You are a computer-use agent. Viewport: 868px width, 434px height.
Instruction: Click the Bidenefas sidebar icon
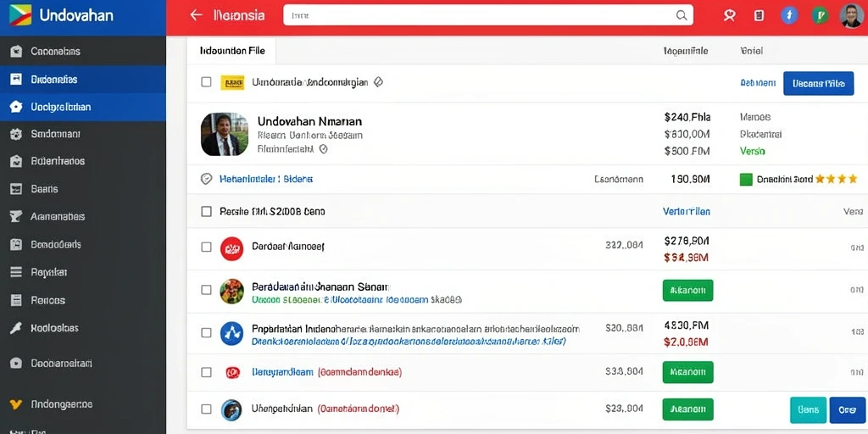pyautogui.click(x=16, y=79)
